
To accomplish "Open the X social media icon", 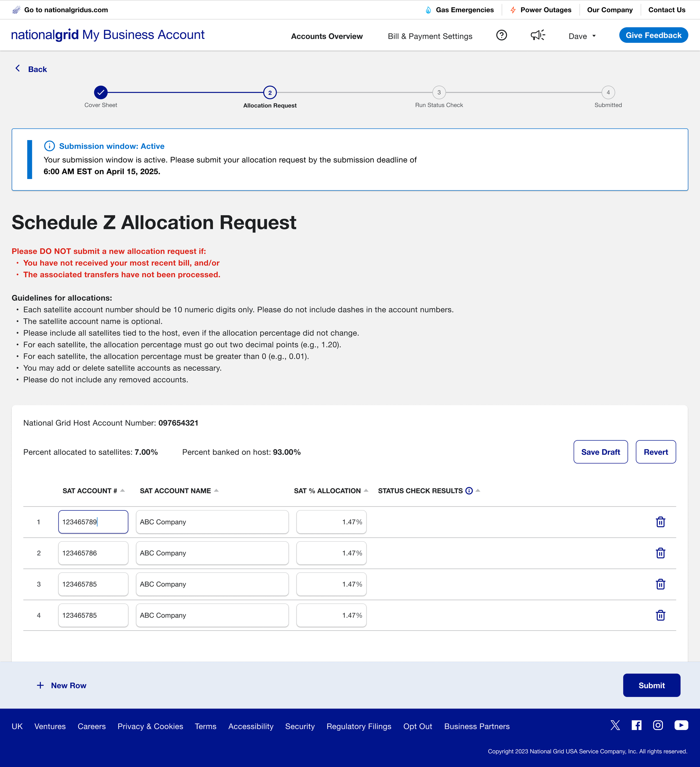I will (615, 726).
